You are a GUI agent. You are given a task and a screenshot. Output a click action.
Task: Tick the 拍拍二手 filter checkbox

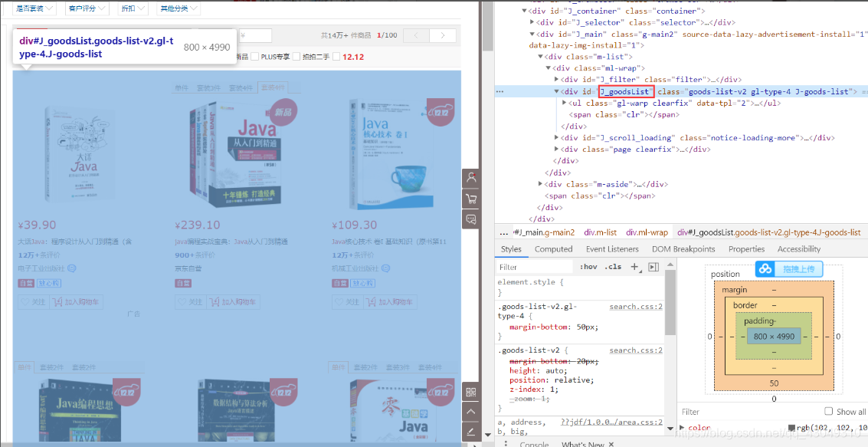[296, 57]
